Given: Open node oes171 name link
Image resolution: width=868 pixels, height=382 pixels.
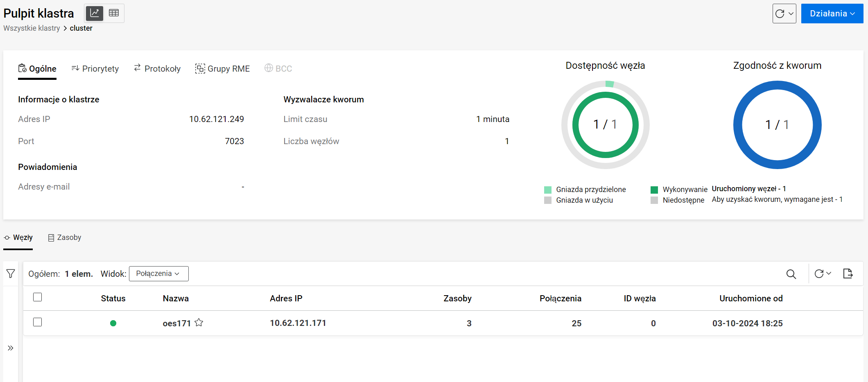Looking at the screenshot, I should point(177,323).
